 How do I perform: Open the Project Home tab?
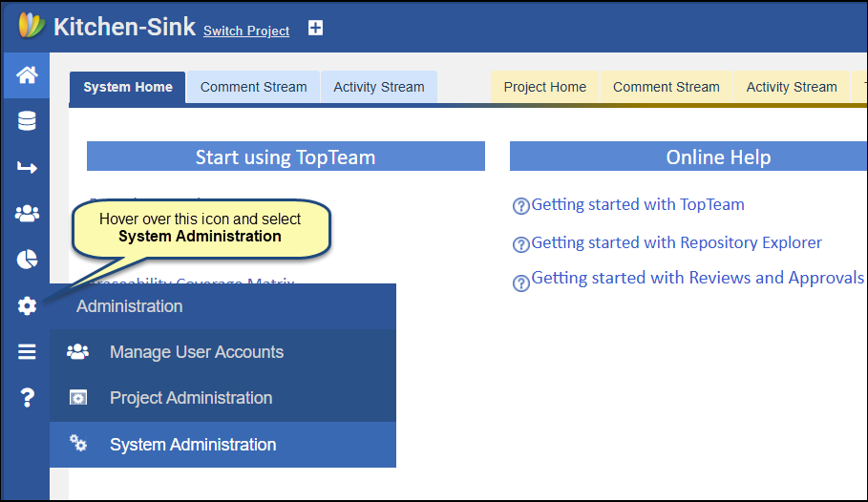[x=544, y=87]
